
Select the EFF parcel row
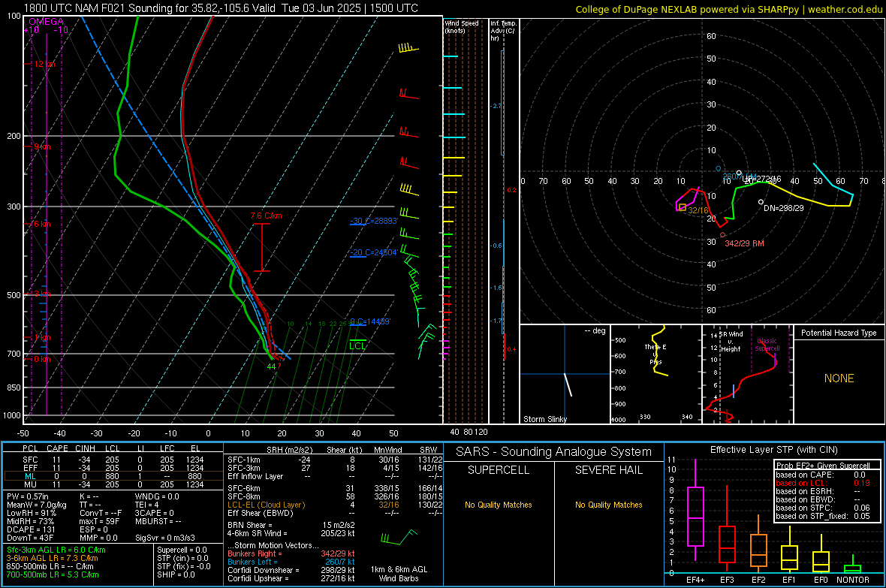tap(113, 468)
